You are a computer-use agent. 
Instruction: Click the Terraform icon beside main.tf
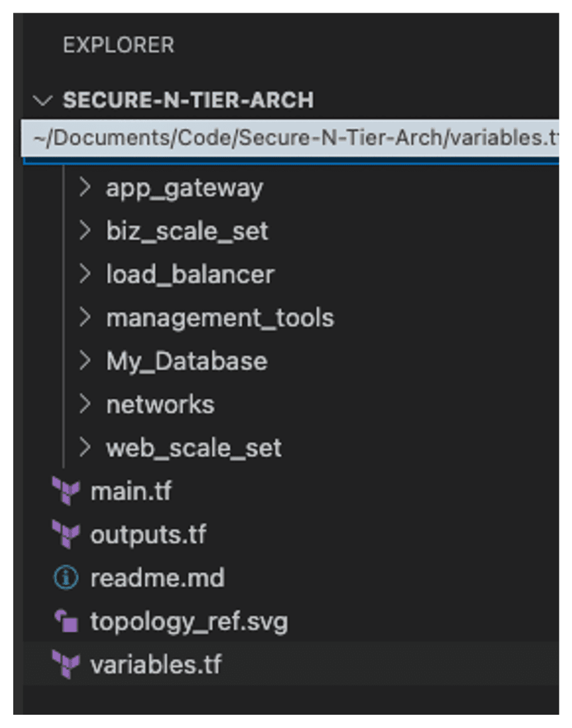[66, 492]
